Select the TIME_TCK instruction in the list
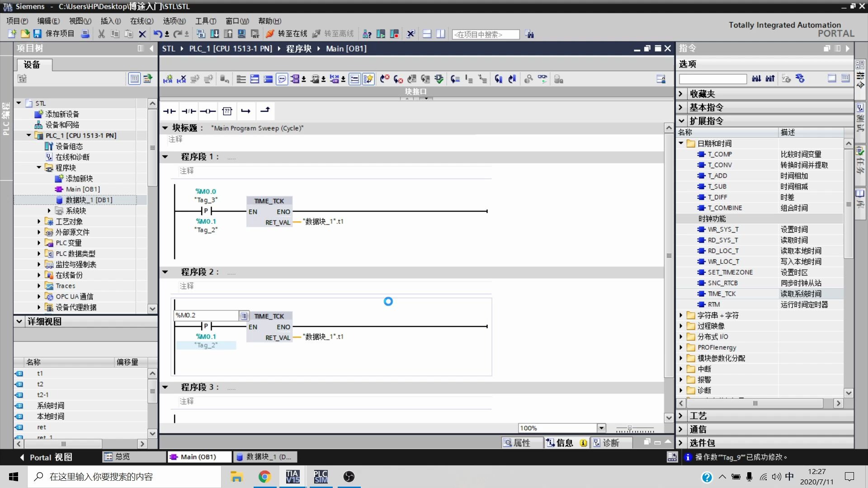 [x=722, y=294]
